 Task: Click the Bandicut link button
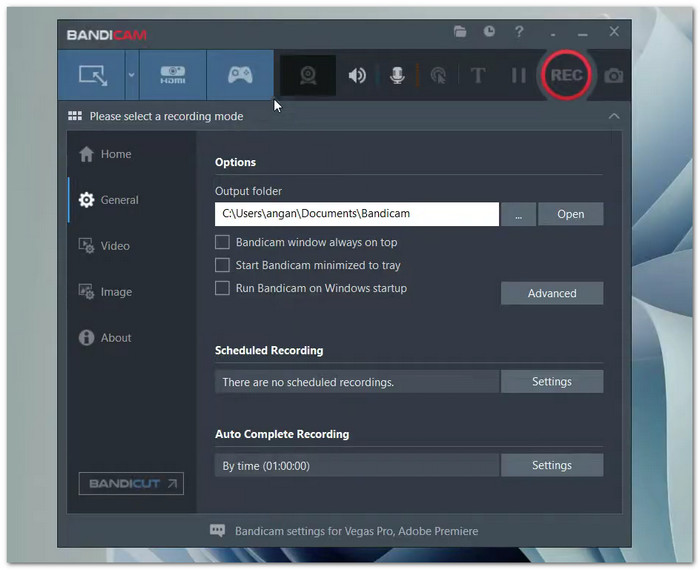(131, 483)
